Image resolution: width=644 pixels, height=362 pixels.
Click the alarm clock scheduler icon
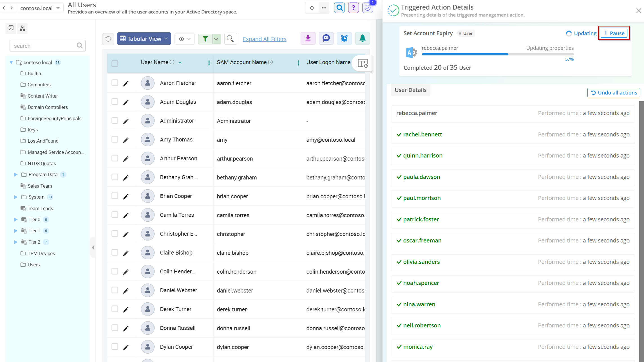click(344, 39)
